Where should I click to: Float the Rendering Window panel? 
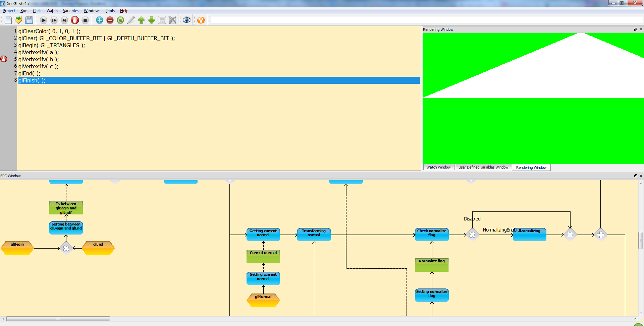(x=635, y=29)
